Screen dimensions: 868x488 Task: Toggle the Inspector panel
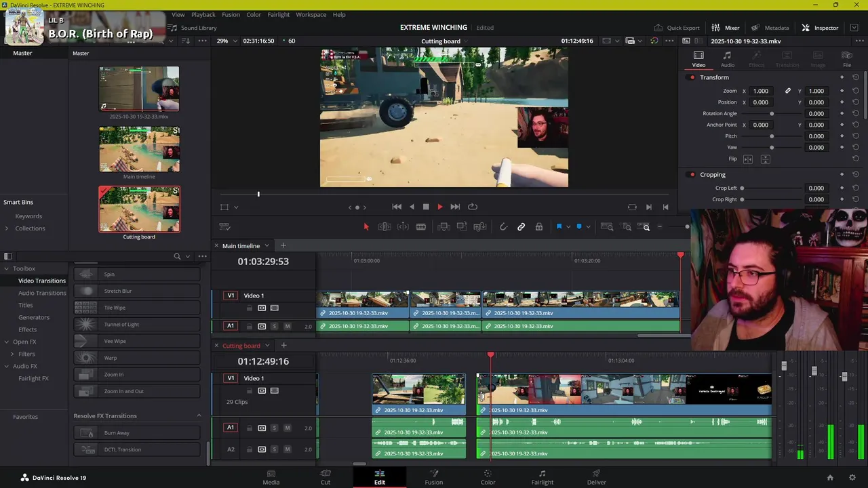820,28
